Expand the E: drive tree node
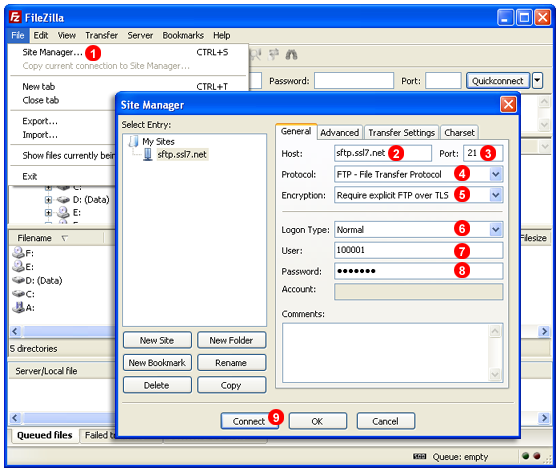Screen dimensions: 559x474 (x=48, y=212)
